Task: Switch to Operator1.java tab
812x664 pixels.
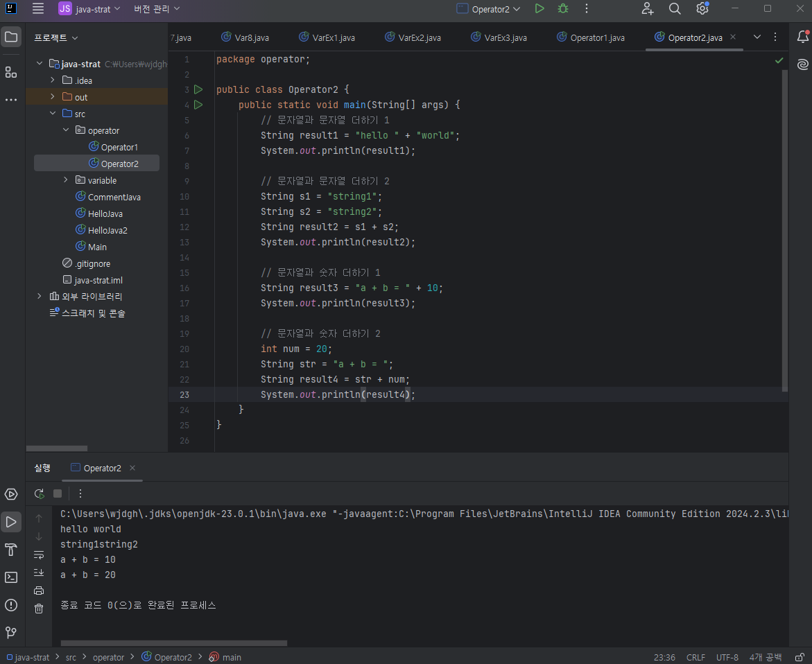Action: point(590,37)
